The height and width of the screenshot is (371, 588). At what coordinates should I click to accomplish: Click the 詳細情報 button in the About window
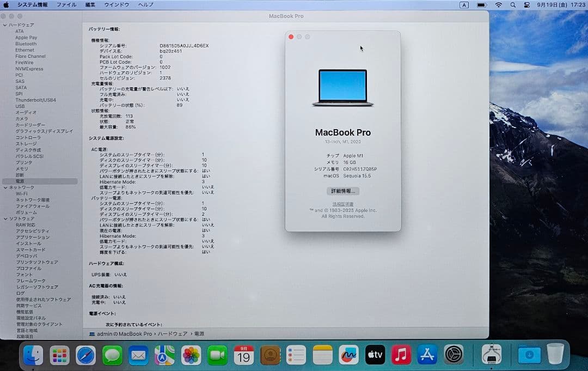click(342, 191)
